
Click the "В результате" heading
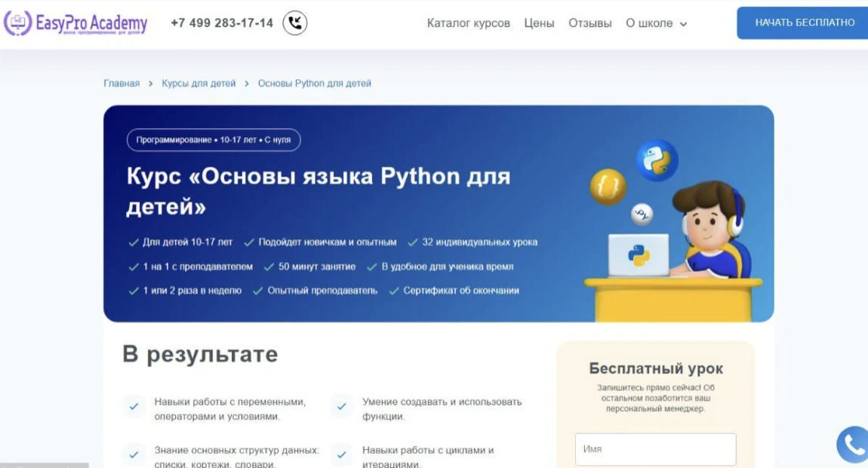pyautogui.click(x=200, y=355)
